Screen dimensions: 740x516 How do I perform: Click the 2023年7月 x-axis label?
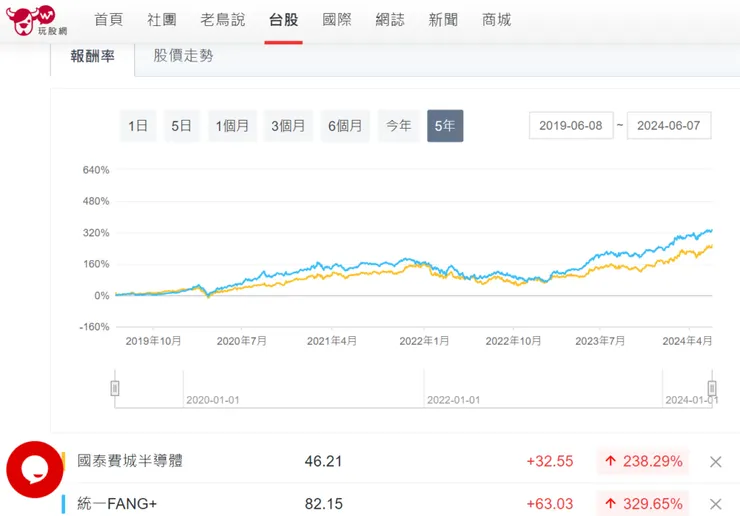click(600, 341)
